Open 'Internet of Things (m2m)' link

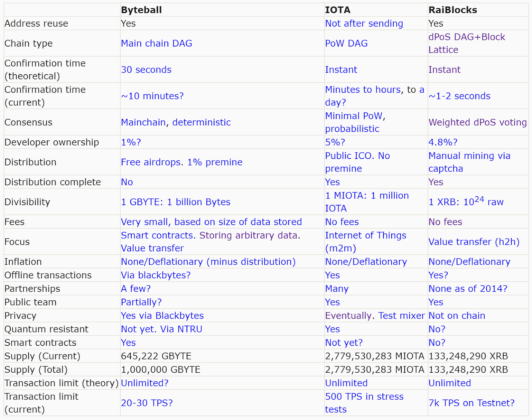tap(365, 242)
